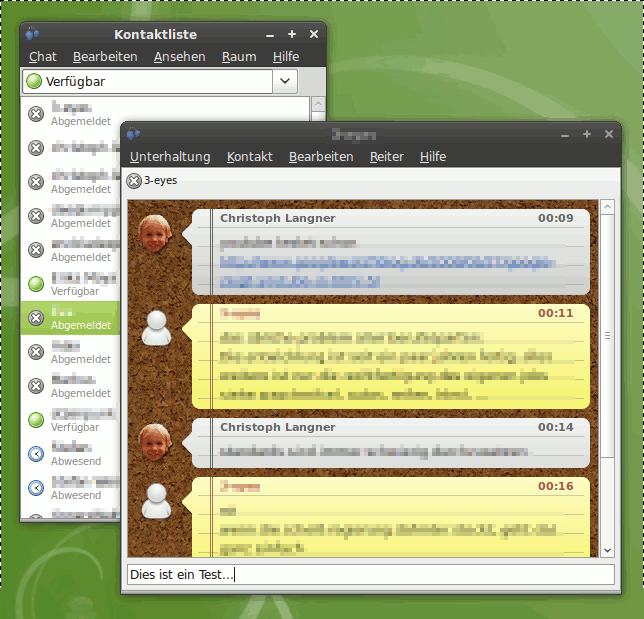Open the Ansehen menu
The image size is (644, 619).
pos(179,57)
